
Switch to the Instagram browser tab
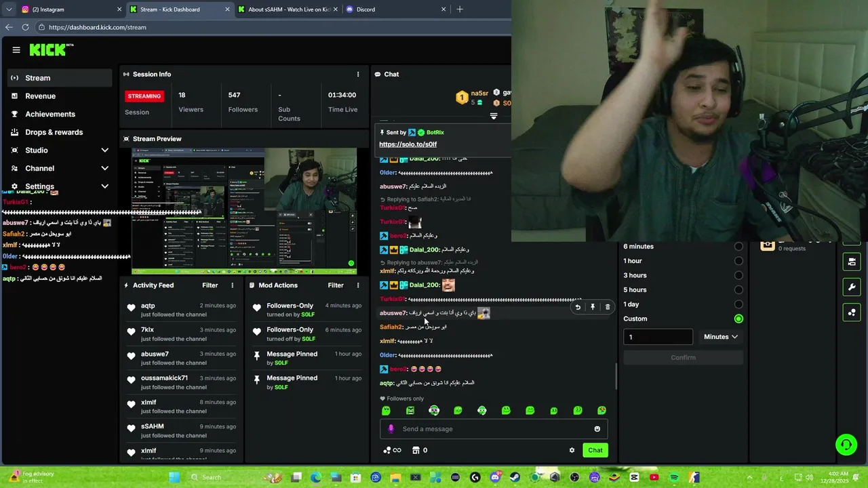pyautogui.click(x=71, y=9)
